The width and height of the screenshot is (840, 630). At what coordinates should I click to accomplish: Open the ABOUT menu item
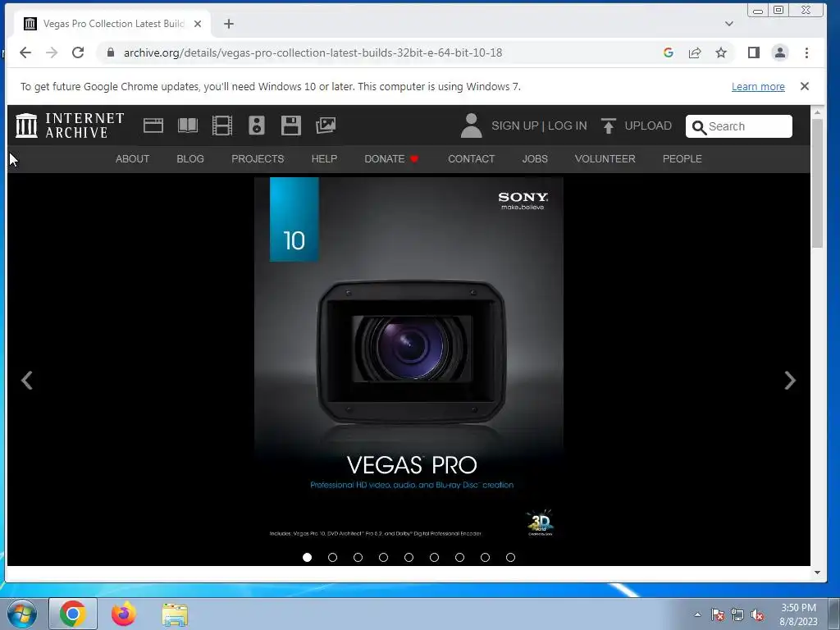pos(132,158)
